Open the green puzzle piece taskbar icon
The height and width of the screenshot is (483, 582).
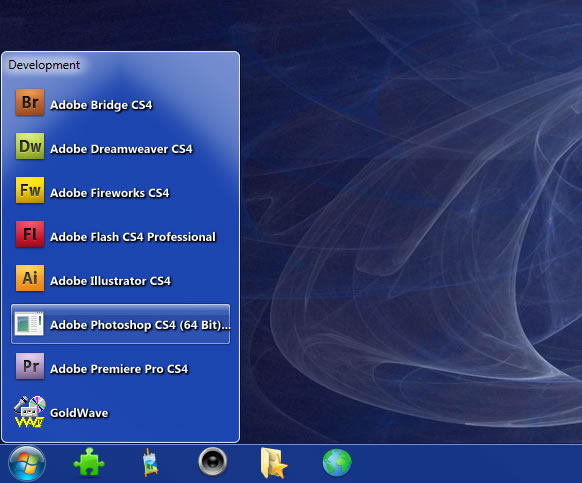89,462
